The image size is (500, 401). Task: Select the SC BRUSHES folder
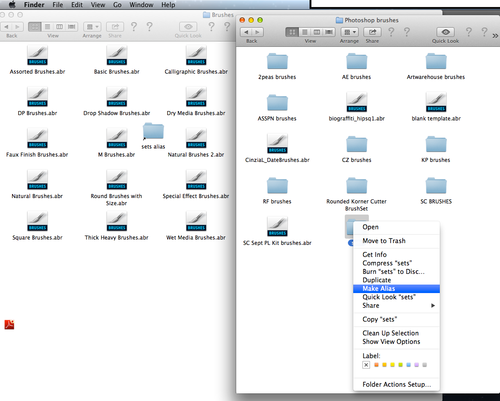coord(436,186)
